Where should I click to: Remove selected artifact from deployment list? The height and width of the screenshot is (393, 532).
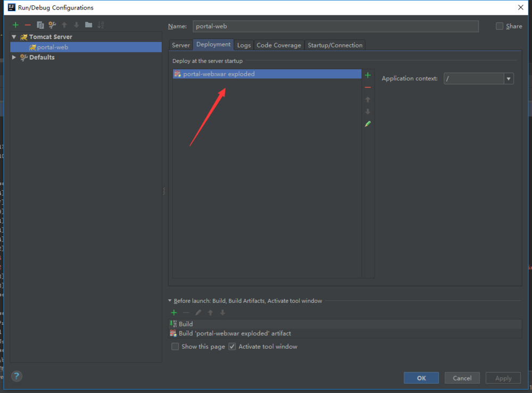pos(368,87)
